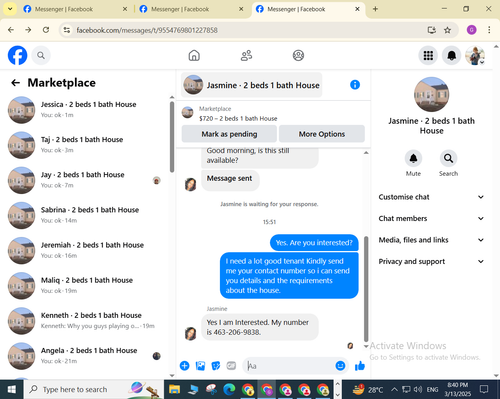This screenshot has width=500, height=399.
Task: Open the Windows Start menu
Action: coord(12,389)
